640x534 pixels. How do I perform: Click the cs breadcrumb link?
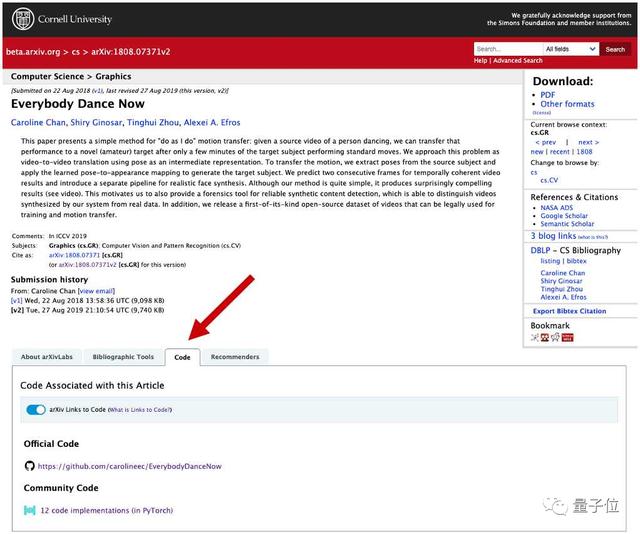point(76,52)
